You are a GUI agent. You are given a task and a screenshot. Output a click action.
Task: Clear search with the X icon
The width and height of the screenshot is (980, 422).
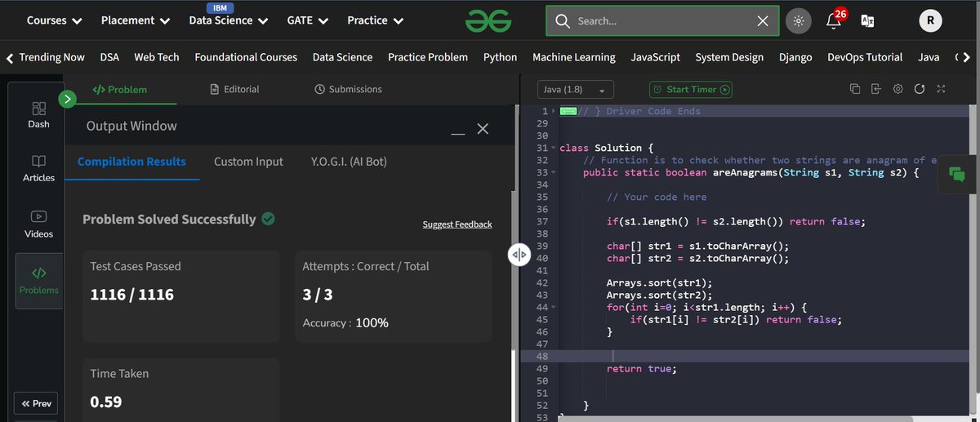coord(762,21)
